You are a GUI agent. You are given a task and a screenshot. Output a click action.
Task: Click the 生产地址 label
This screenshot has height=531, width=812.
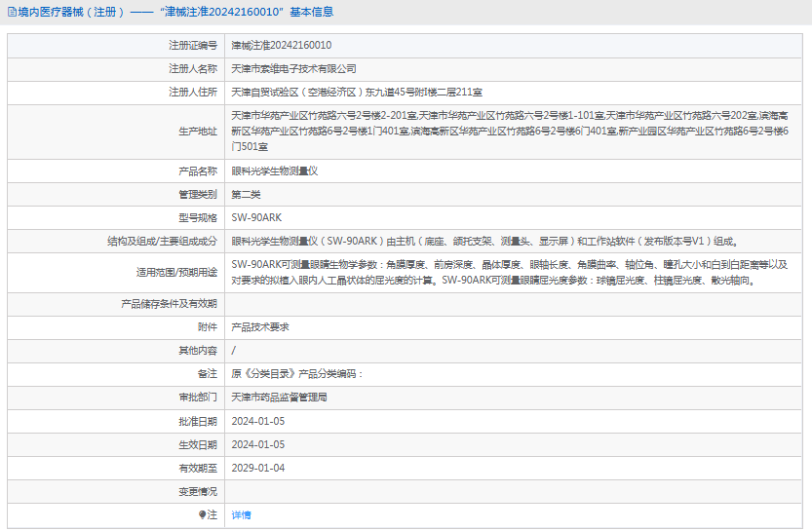[x=198, y=132]
